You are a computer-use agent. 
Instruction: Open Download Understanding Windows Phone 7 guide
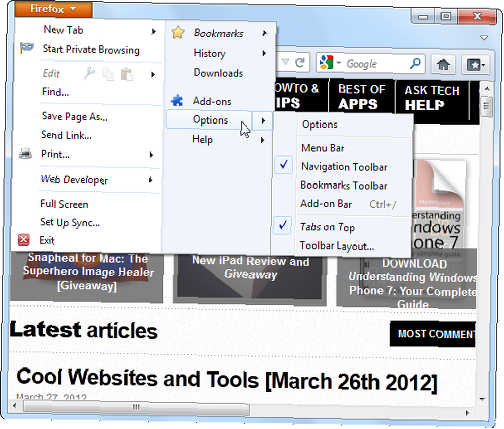click(x=414, y=283)
